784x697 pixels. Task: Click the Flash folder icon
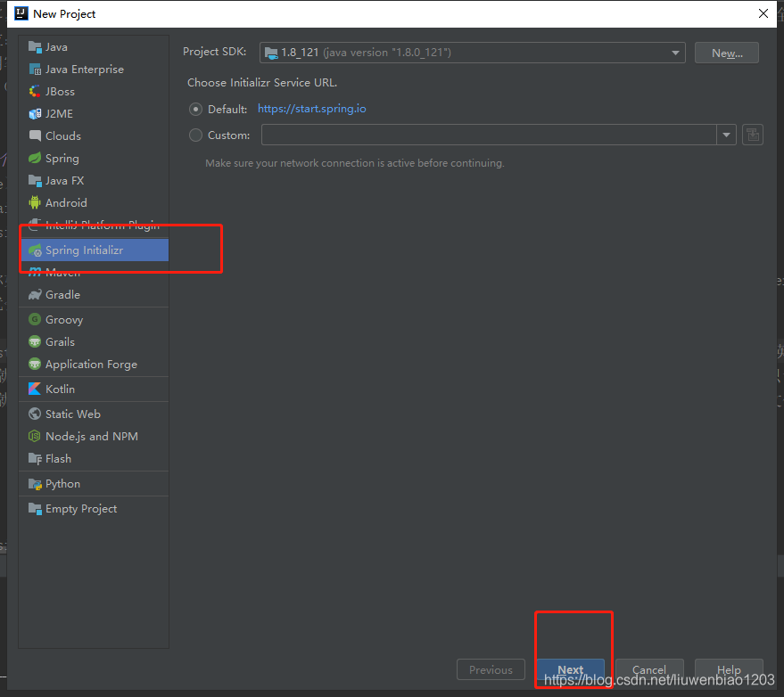[35, 459]
